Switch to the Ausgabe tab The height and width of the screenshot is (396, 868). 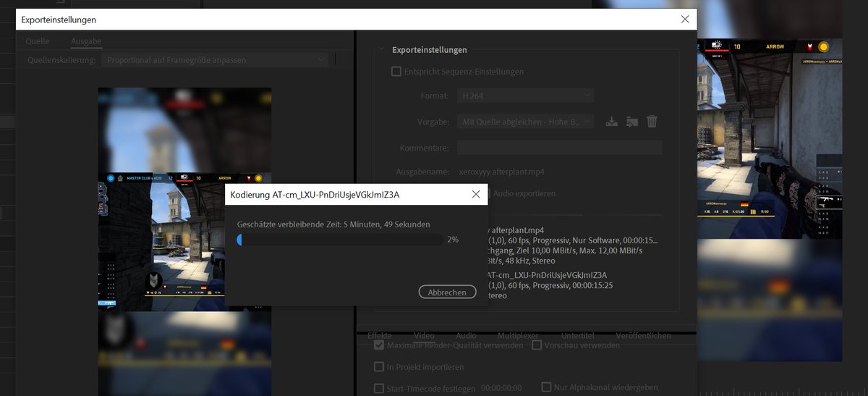tap(86, 41)
